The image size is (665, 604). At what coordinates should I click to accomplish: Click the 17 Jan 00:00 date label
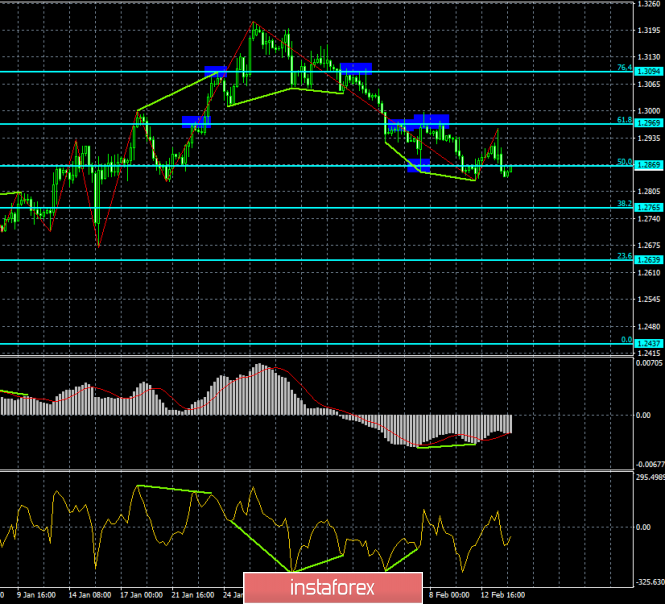[x=140, y=593]
